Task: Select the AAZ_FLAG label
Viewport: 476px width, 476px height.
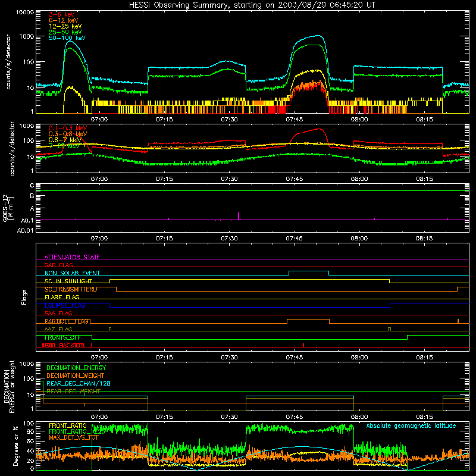Action: pyautogui.click(x=58, y=329)
